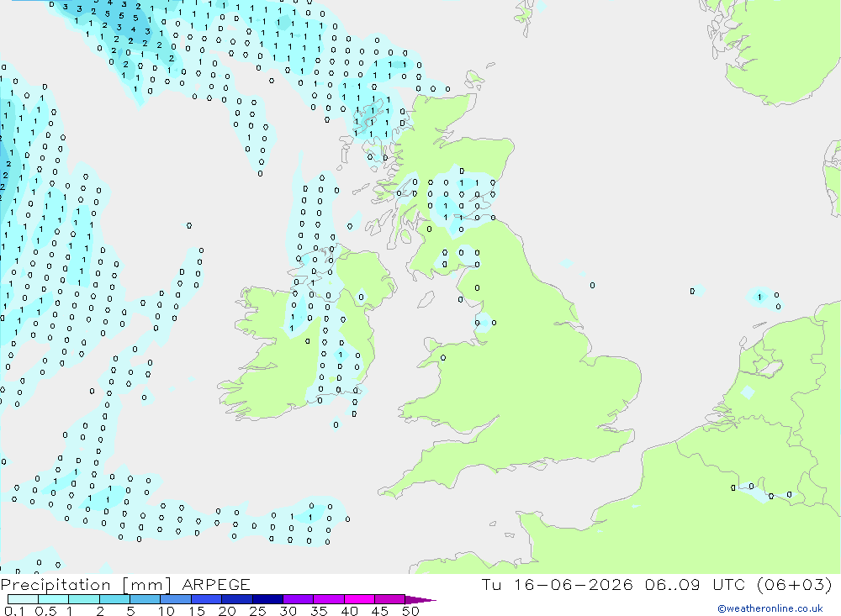Viewport: 841px width, 616px height.
Task: Click the legend label "15"
Action: click(197, 611)
